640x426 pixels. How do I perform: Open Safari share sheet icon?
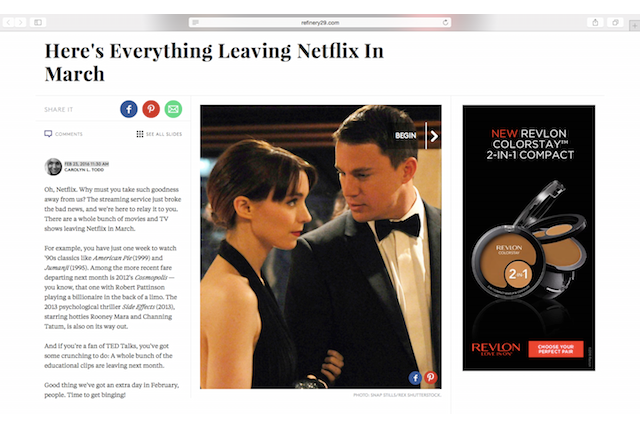coord(595,22)
